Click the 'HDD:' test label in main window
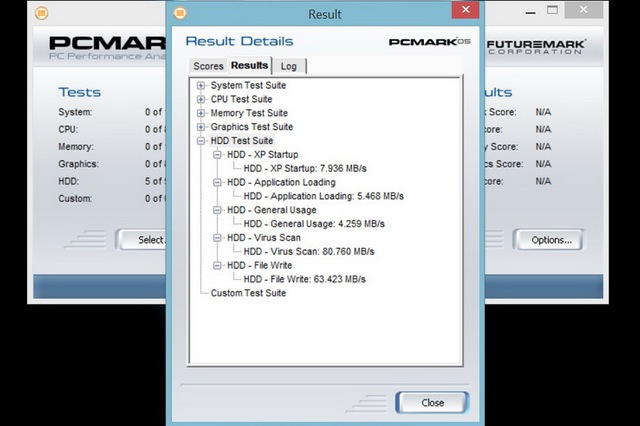Viewport: 640px width, 426px height. [69, 181]
